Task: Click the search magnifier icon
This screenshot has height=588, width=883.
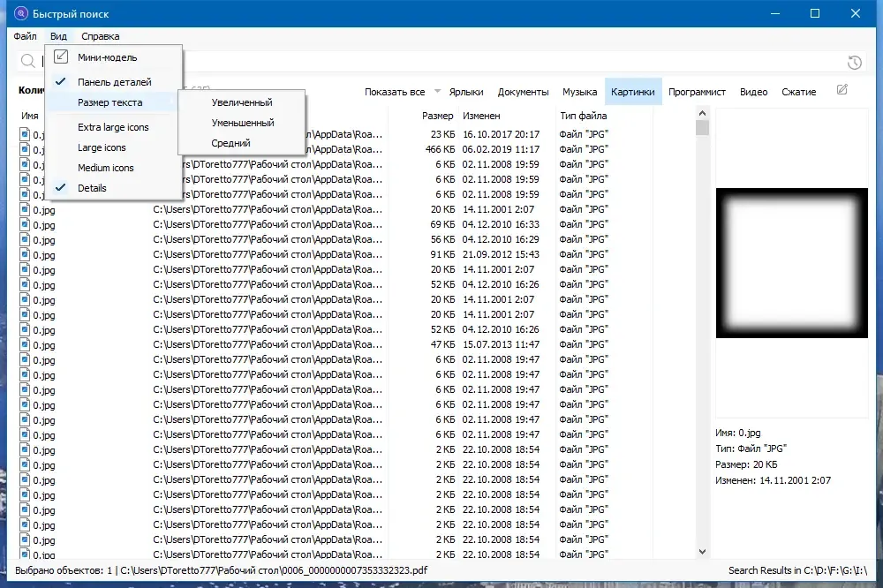Action: tap(27, 61)
